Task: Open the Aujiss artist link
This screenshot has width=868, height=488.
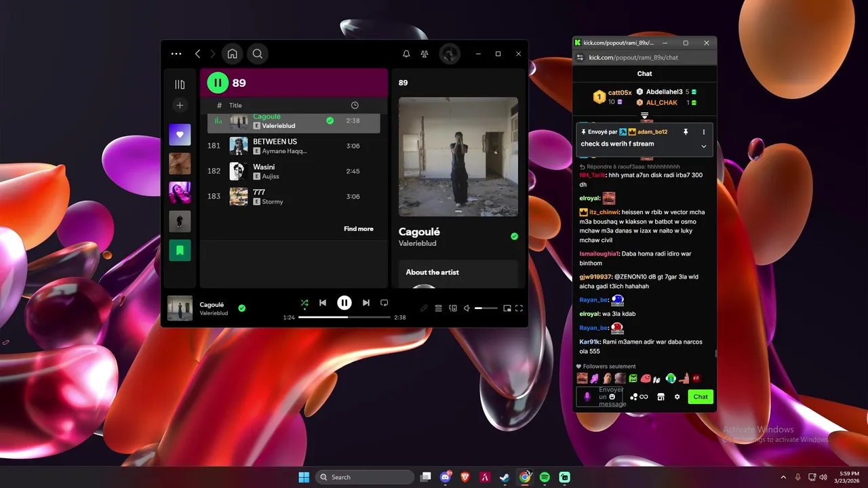Action: click(x=271, y=176)
